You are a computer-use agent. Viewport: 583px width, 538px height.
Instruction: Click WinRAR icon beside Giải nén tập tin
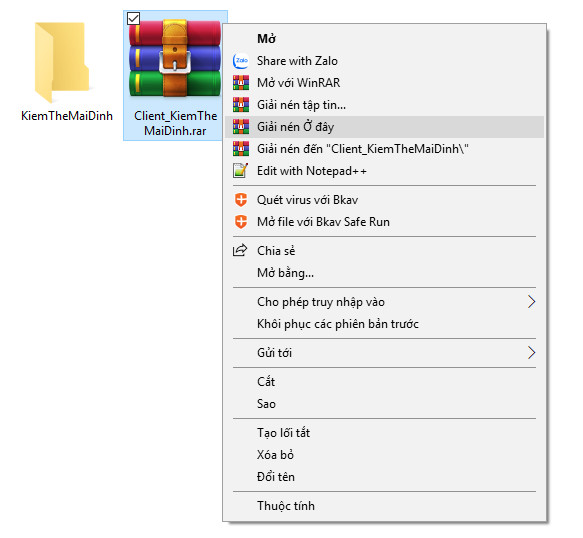coord(241,105)
